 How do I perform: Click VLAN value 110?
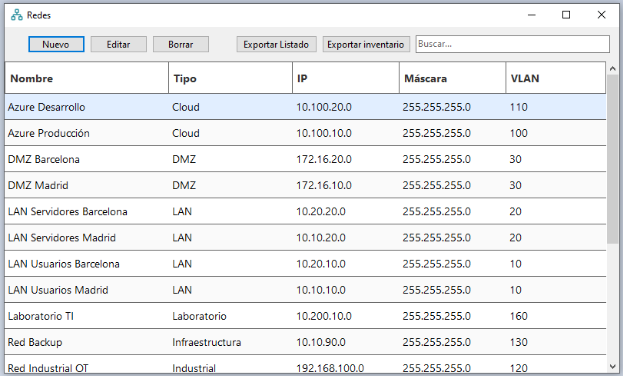click(519, 107)
